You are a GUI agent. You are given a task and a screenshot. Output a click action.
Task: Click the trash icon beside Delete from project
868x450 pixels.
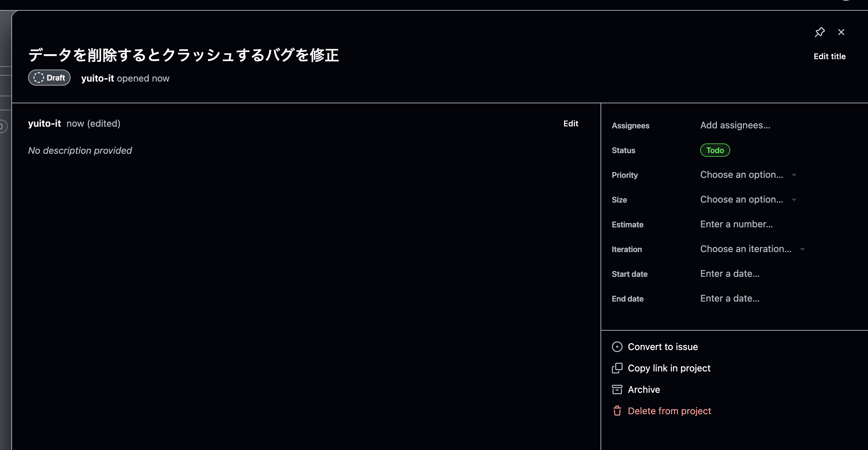click(617, 411)
